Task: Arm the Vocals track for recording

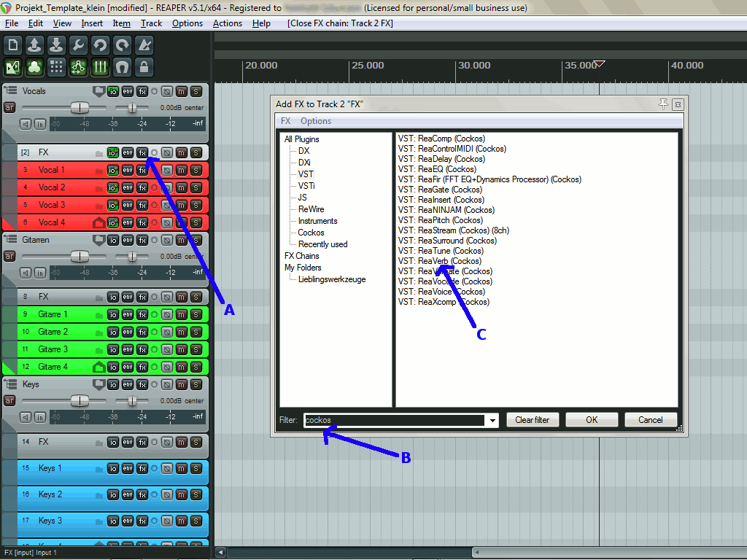Action: point(9,108)
